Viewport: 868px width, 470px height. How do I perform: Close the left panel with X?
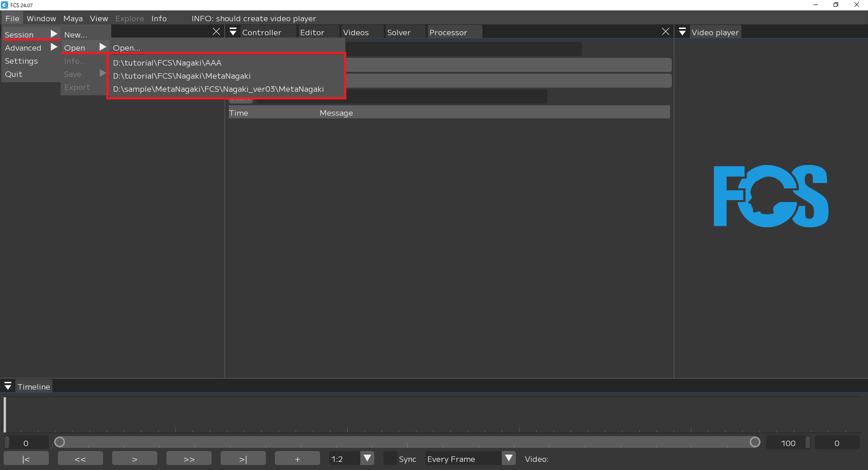pos(216,32)
